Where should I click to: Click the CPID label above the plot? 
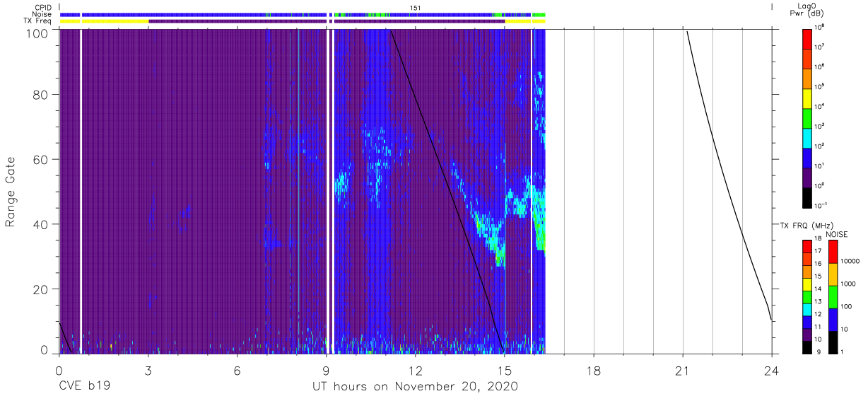click(42, 8)
